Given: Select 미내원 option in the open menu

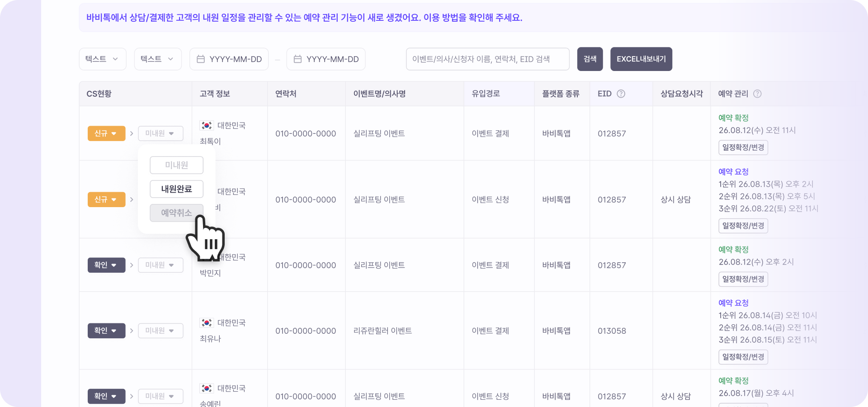Looking at the screenshot, I should (x=176, y=165).
